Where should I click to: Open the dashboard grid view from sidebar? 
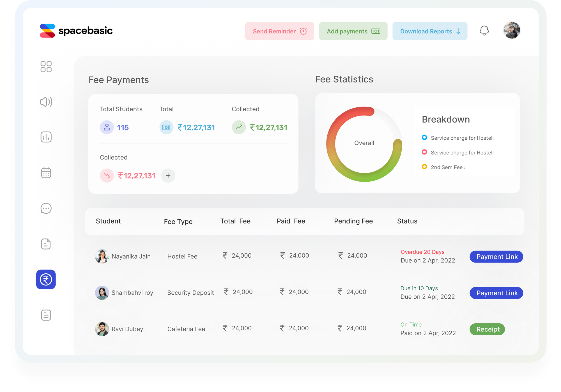pos(46,67)
